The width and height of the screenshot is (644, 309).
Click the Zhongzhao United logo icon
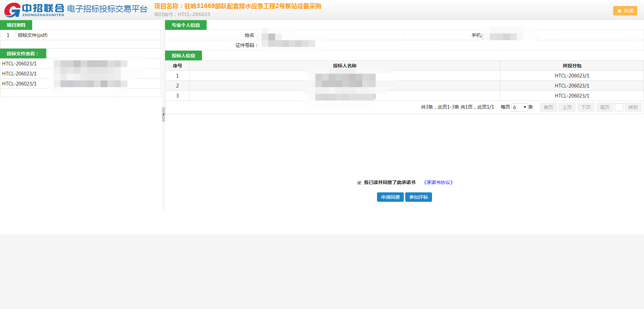(x=13, y=10)
